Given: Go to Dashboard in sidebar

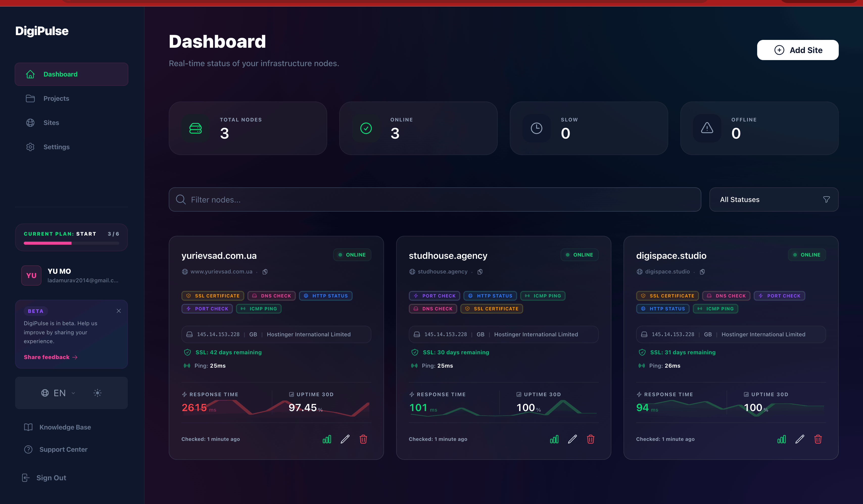Looking at the screenshot, I should point(71,74).
